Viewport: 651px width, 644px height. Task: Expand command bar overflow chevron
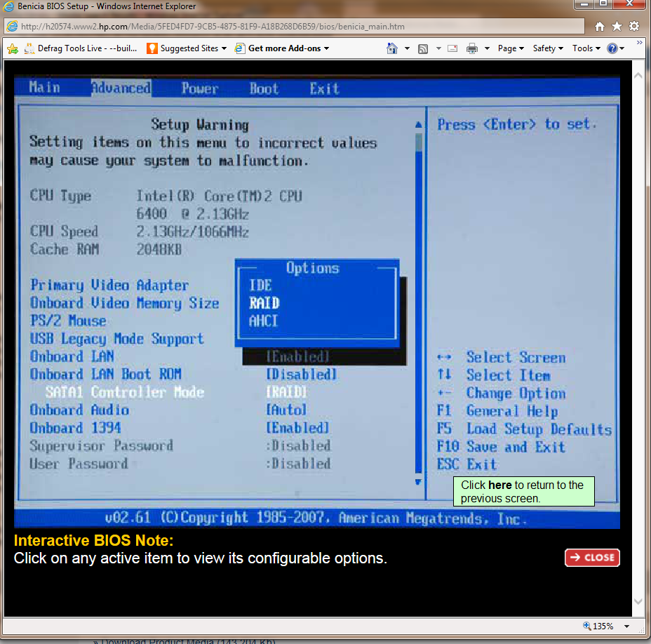[x=639, y=42]
